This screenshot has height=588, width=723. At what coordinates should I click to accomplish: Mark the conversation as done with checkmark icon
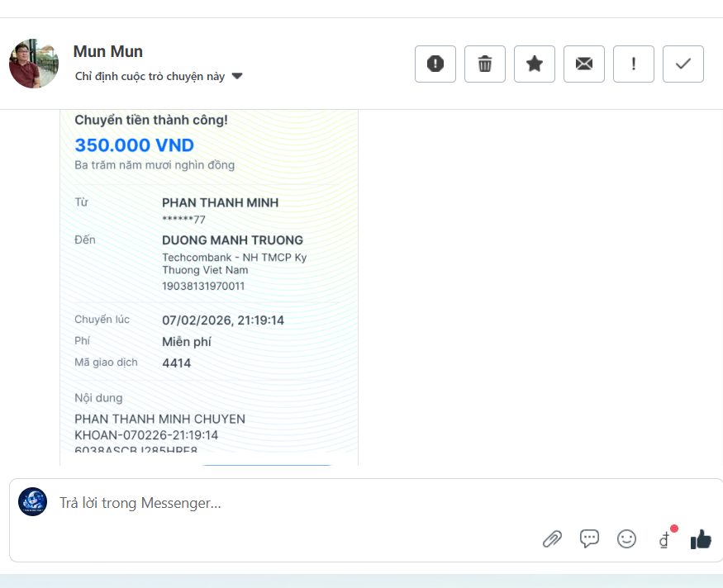tap(683, 64)
